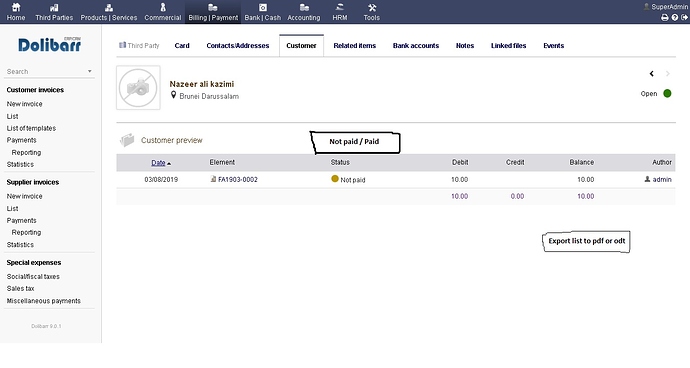Screen dimensions: 690x368
Task: Click the green Open status indicator
Action: point(667,93)
